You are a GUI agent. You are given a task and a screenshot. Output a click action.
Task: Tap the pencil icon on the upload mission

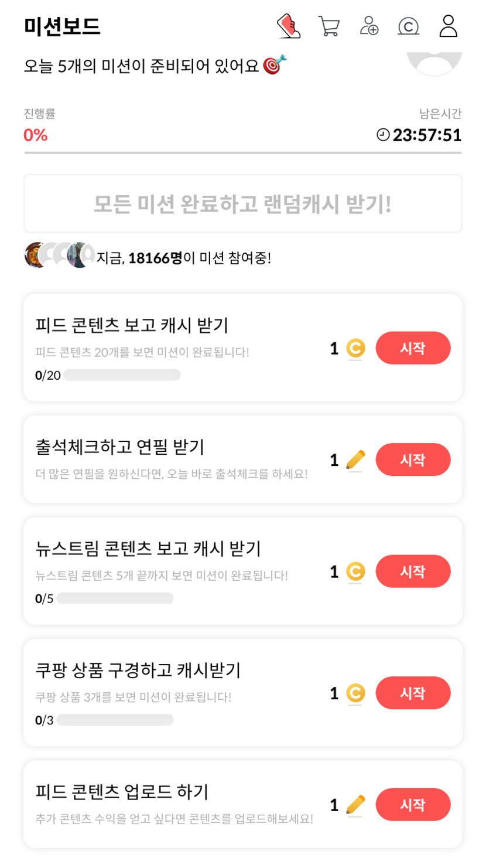(x=355, y=805)
